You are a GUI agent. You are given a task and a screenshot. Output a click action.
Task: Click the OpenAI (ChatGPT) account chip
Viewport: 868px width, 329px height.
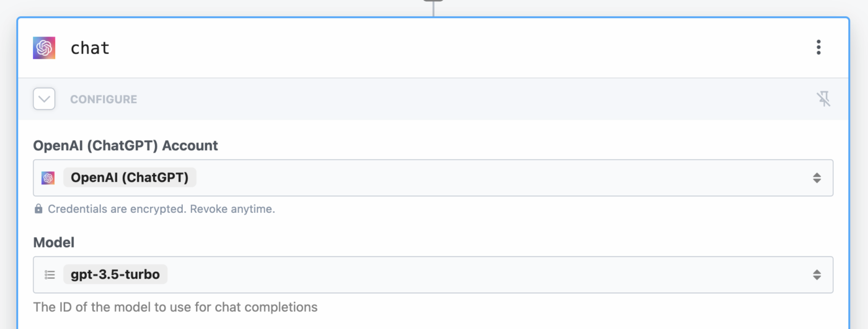point(130,178)
